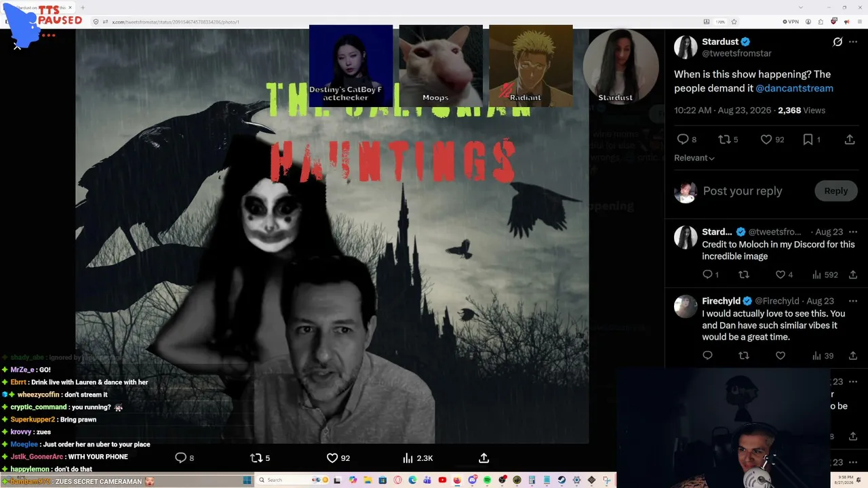Open the browser application menu
Viewport: 868px width, 488px height.
[861, 22]
